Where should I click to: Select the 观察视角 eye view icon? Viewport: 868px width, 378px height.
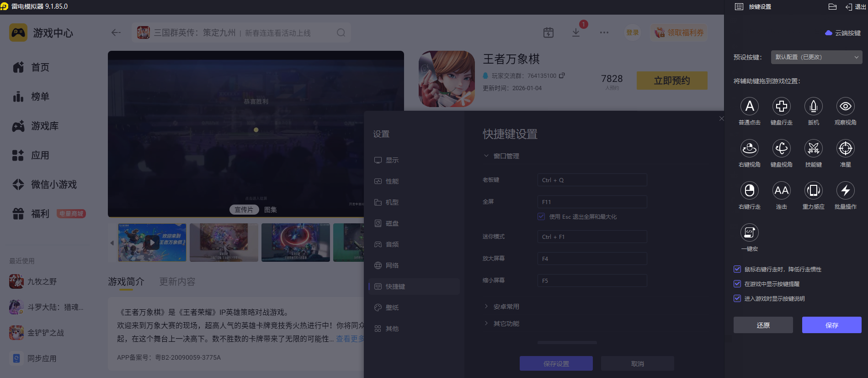846,106
